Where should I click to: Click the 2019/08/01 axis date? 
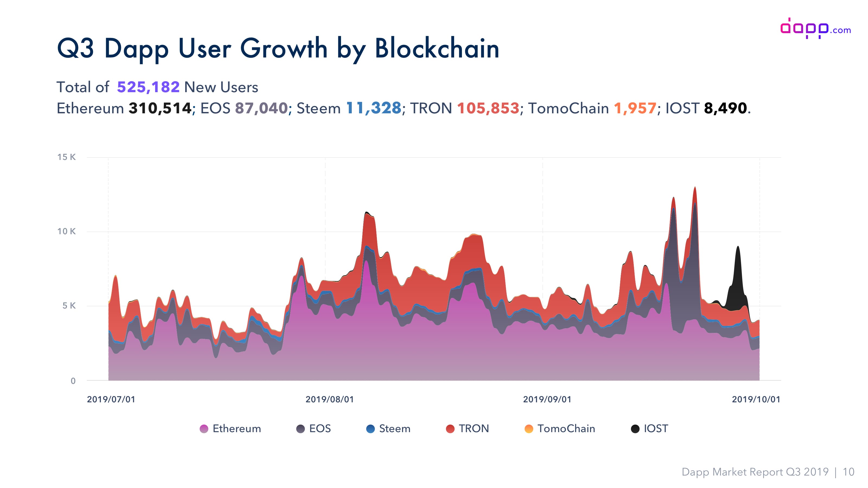coord(330,399)
